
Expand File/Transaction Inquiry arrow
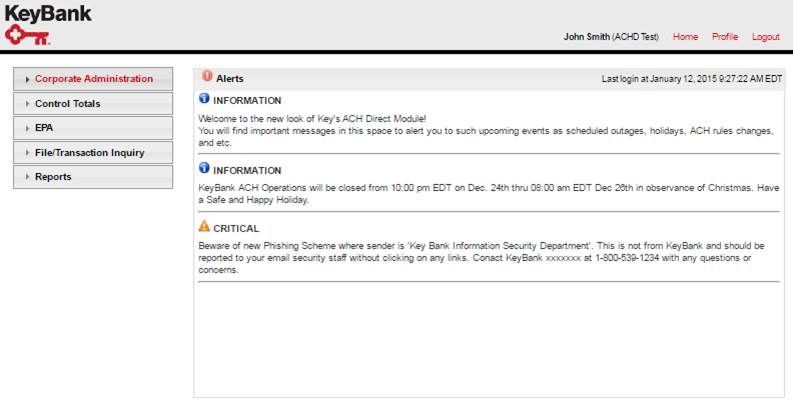click(27, 153)
